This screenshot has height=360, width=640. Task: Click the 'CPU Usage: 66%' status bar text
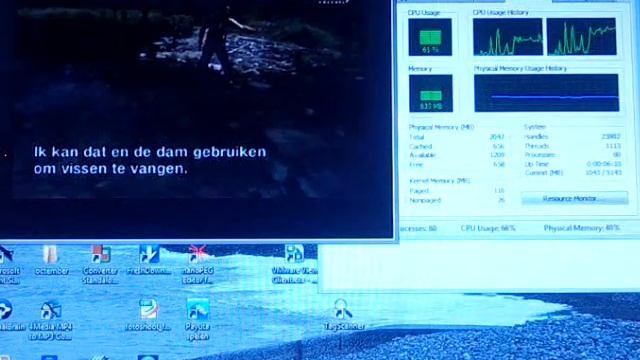488,228
